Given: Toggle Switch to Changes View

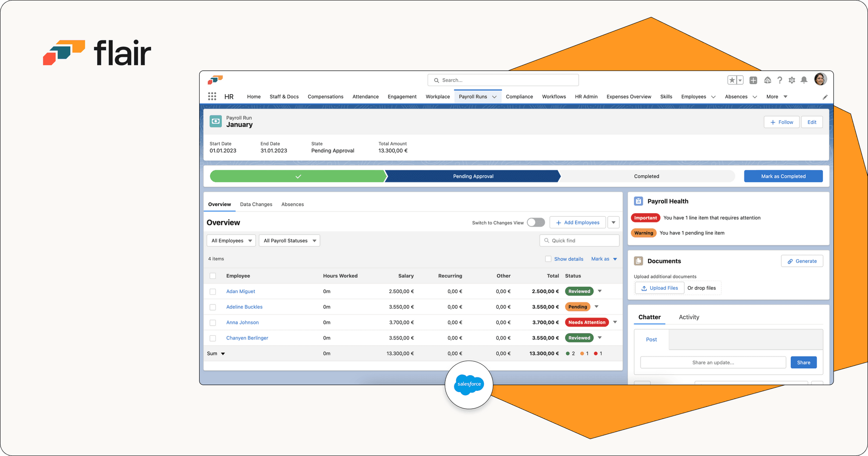Looking at the screenshot, I should click(x=536, y=222).
